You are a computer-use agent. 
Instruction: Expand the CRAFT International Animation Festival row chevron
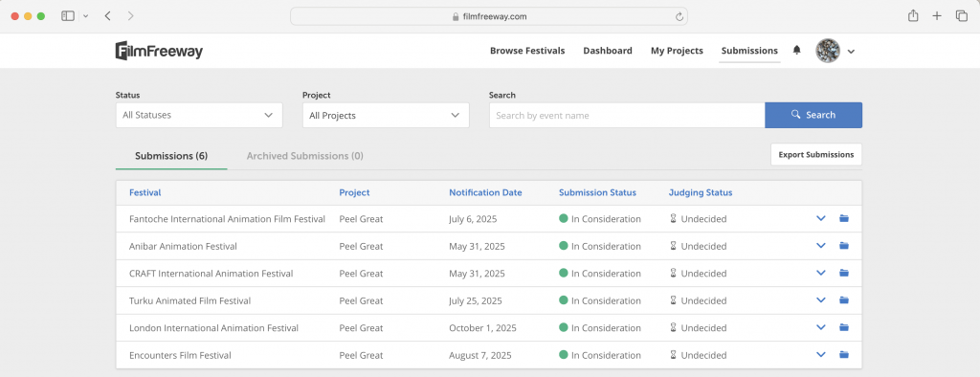(x=821, y=274)
